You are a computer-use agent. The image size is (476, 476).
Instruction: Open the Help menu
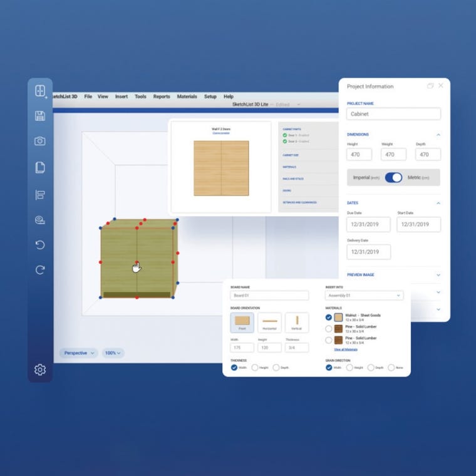[229, 96]
